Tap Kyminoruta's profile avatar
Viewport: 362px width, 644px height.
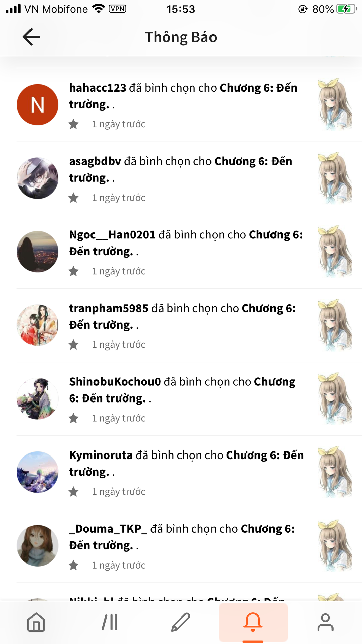[x=38, y=472]
